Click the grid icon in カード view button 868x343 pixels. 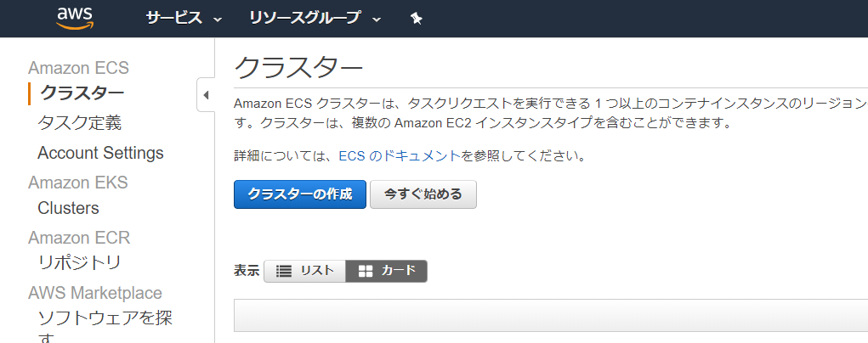pos(366,271)
